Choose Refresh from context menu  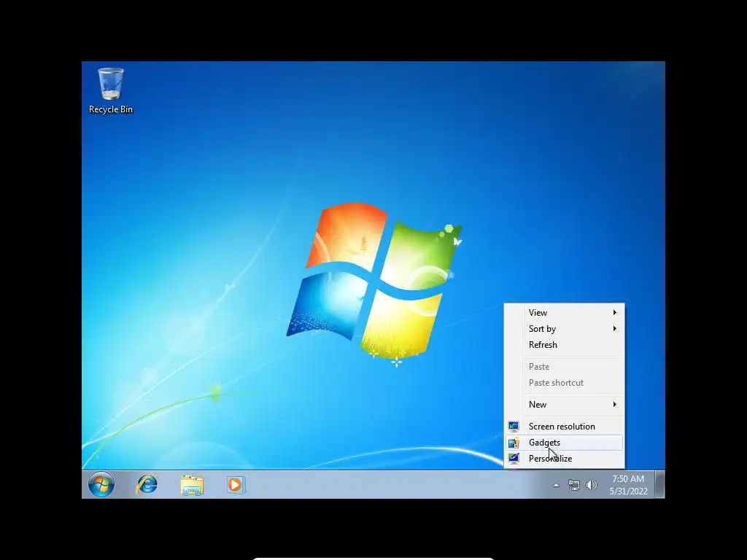(x=565, y=345)
